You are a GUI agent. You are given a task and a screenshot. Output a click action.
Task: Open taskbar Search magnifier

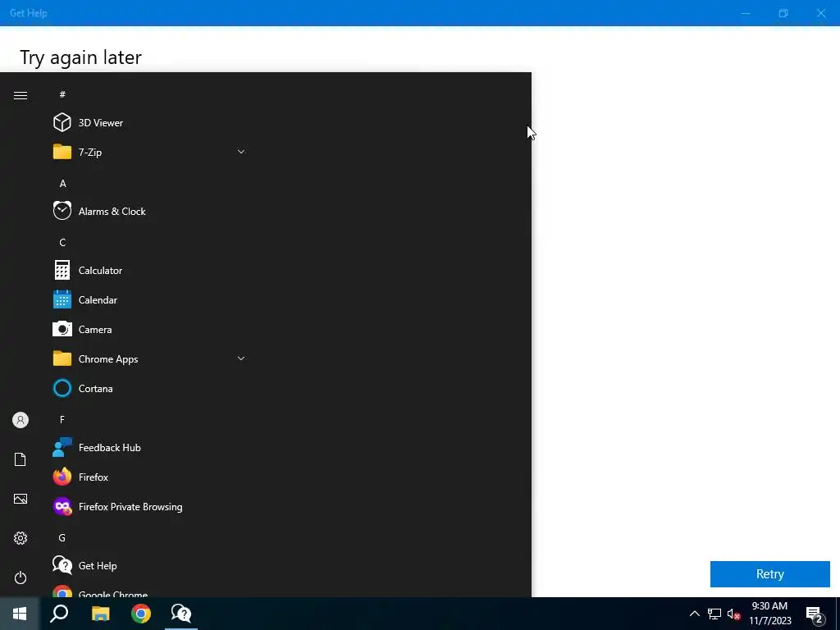point(59,614)
